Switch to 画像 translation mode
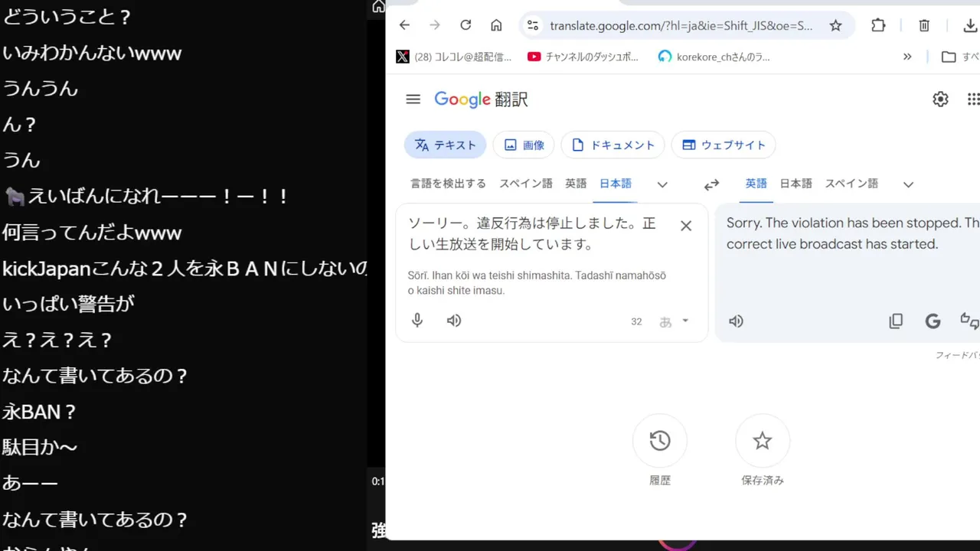980x551 pixels. [524, 145]
